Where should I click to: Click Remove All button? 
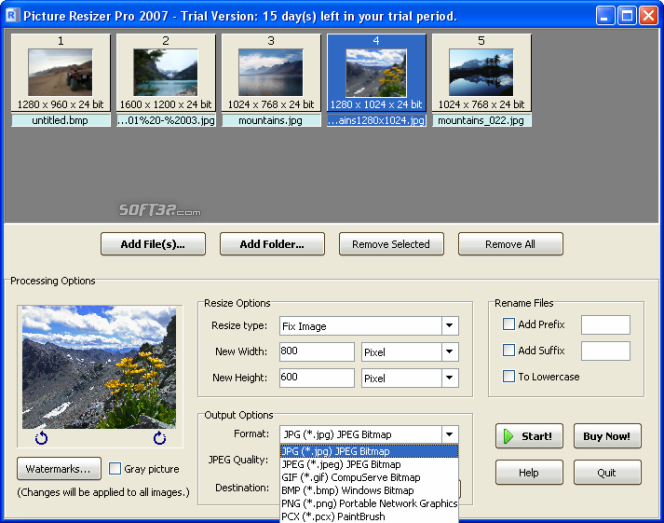(x=510, y=244)
